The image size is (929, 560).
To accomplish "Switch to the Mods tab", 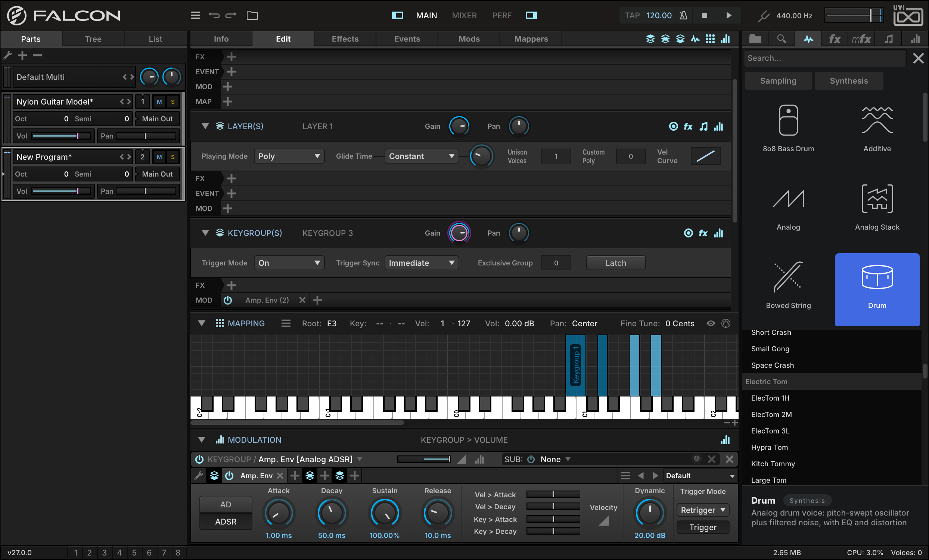I will click(469, 39).
